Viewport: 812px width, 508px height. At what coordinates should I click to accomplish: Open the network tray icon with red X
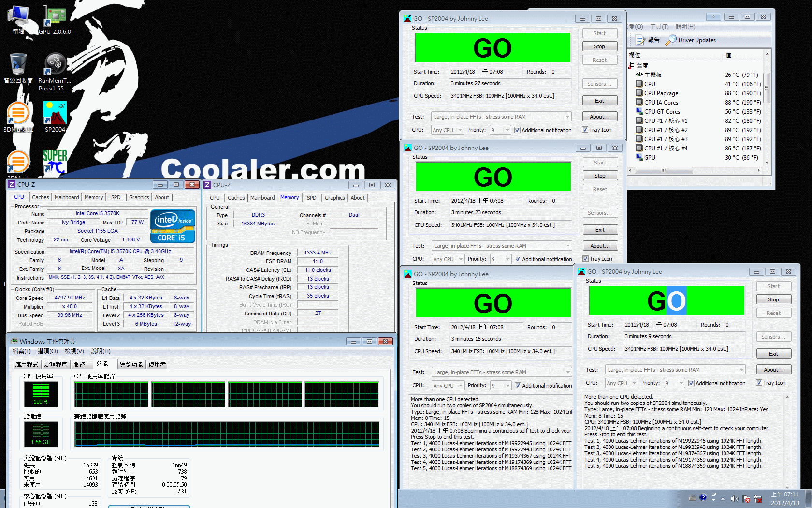click(x=758, y=498)
